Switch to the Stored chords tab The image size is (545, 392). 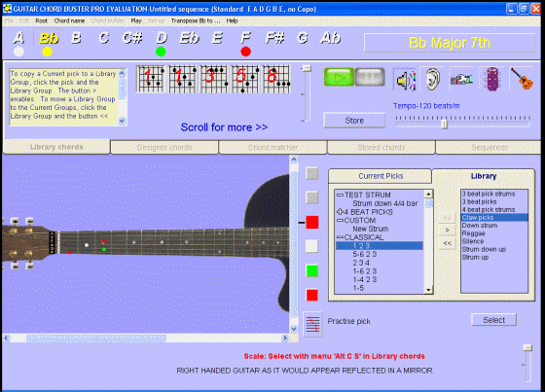[381, 147]
